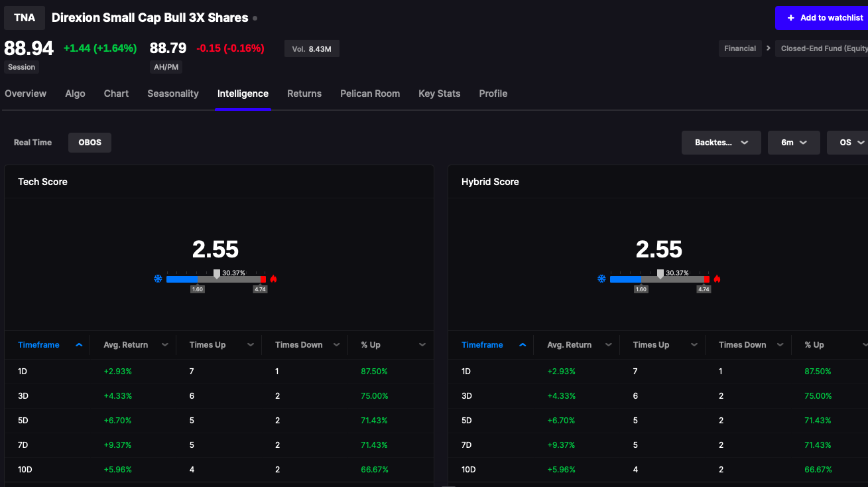Click 66.67% in Tech Score 10D row
Image resolution: width=868 pixels, height=487 pixels.
375,470
